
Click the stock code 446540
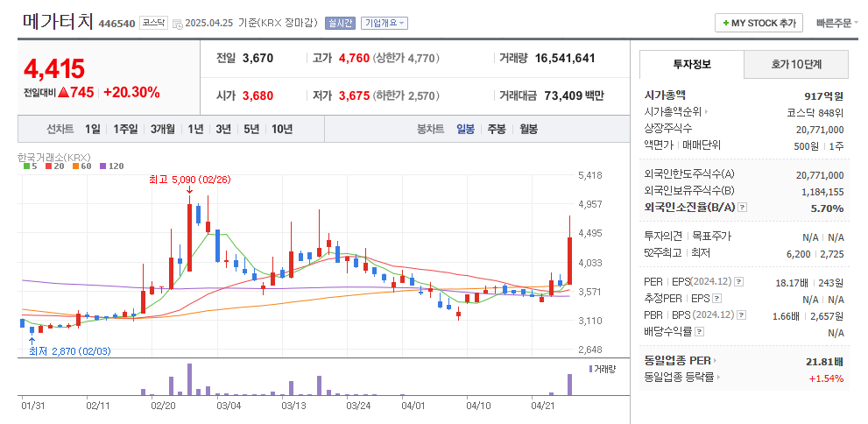click(x=116, y=24)
